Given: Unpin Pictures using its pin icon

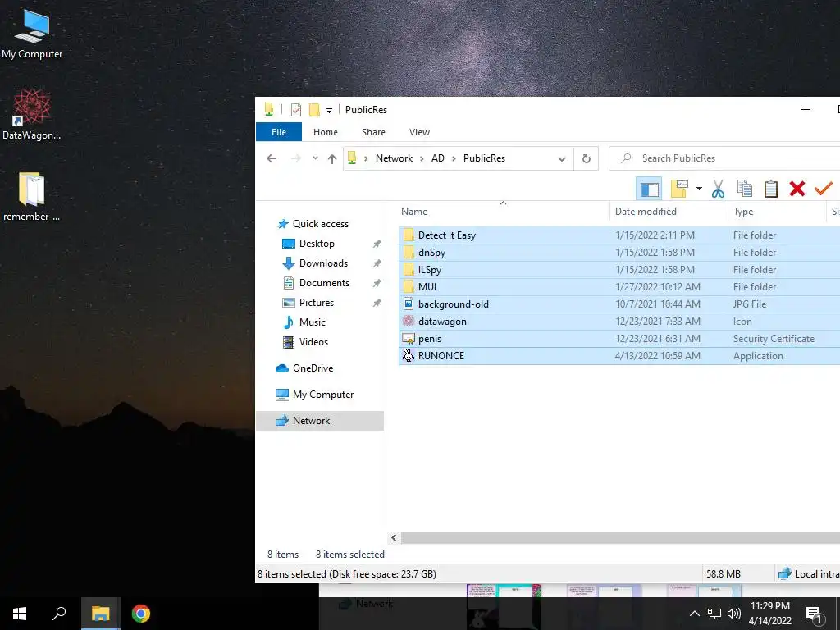Looking at the screenshot, I should (377, 303).
